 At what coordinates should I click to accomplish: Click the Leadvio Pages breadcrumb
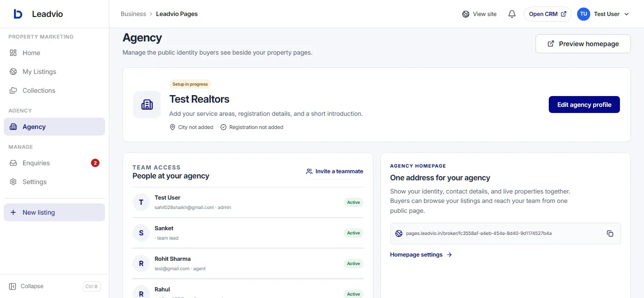coord(177,14)
